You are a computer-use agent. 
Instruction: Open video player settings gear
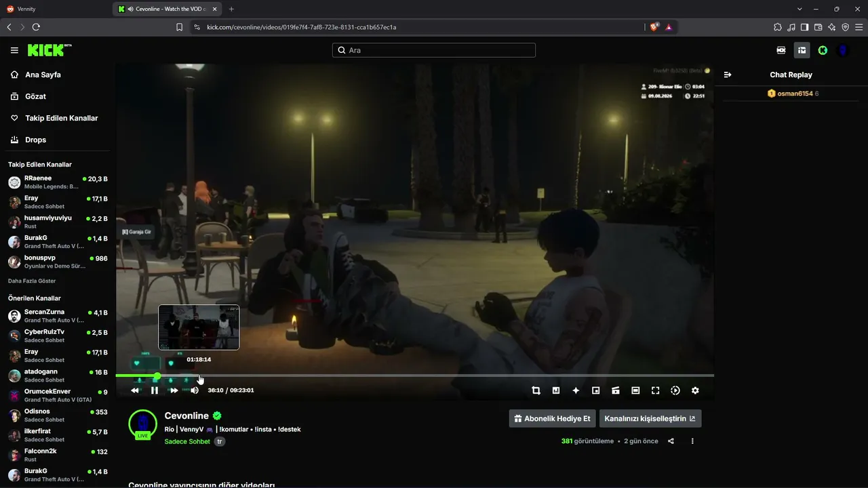coord(695,390)
